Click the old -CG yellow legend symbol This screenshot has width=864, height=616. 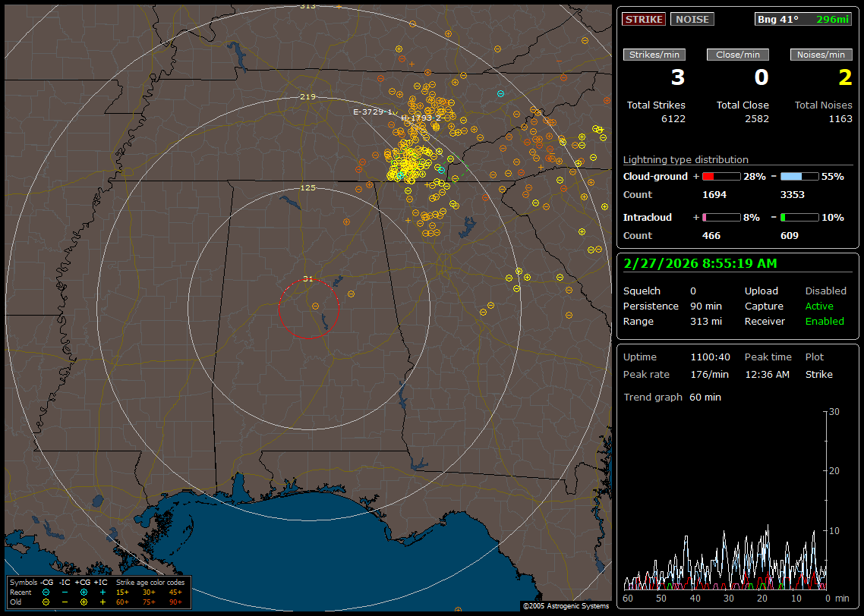click(46, 602)
